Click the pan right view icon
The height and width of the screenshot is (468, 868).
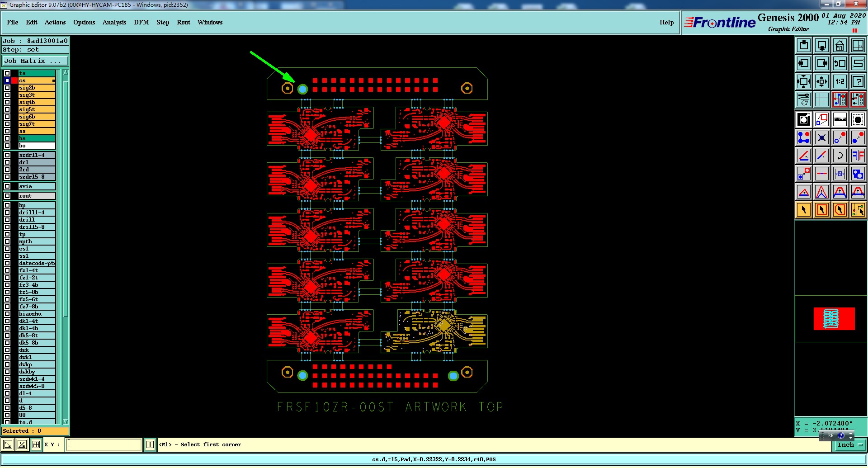pos(822,63)
